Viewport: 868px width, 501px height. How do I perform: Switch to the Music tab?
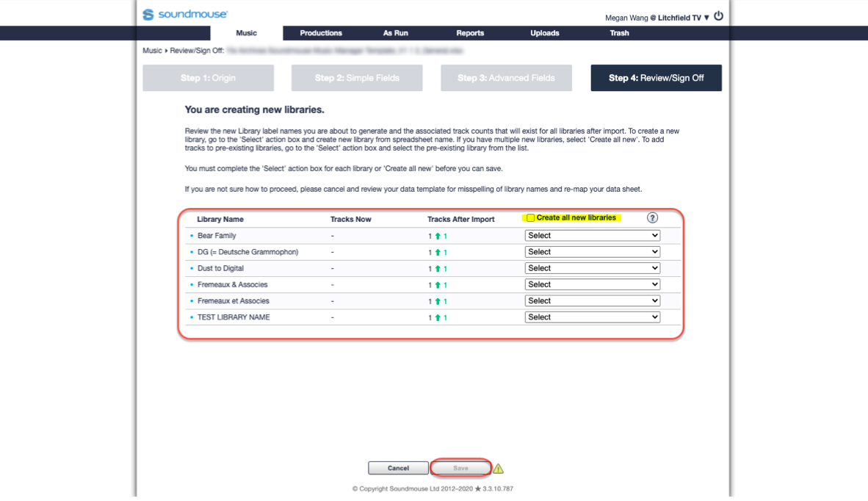coord(246,33)
